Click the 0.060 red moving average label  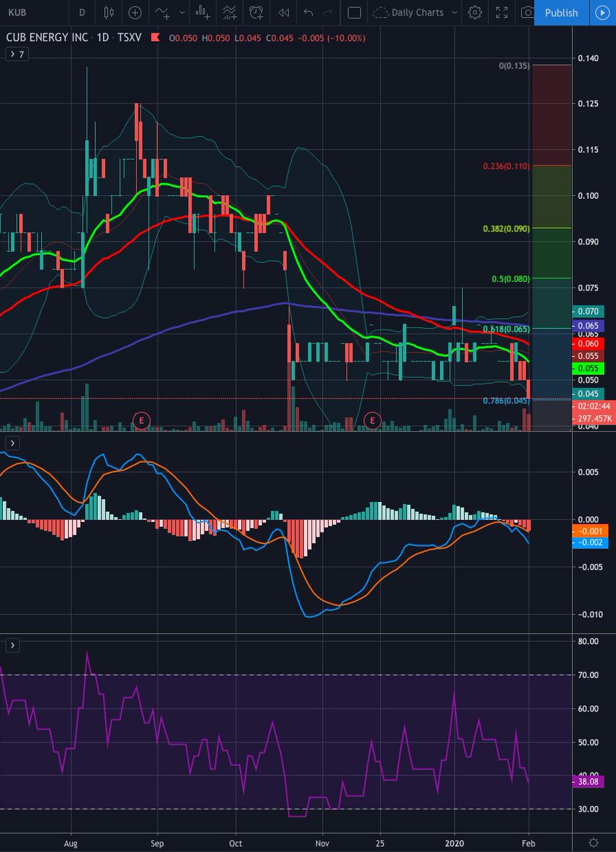pyautogui.click(x=589, y=343)
